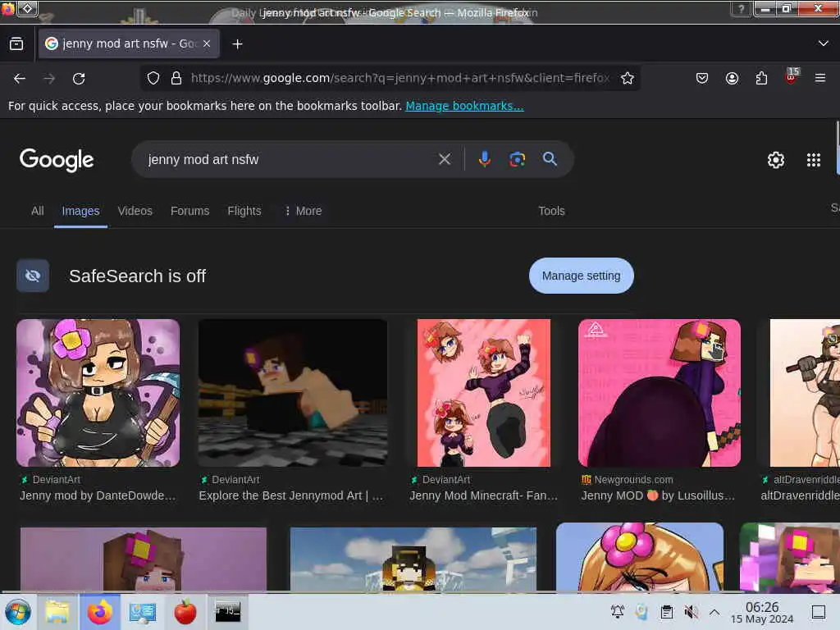Open the Firefox account icon
Screen dimensions: 840x630
click(x=732, y=78)
